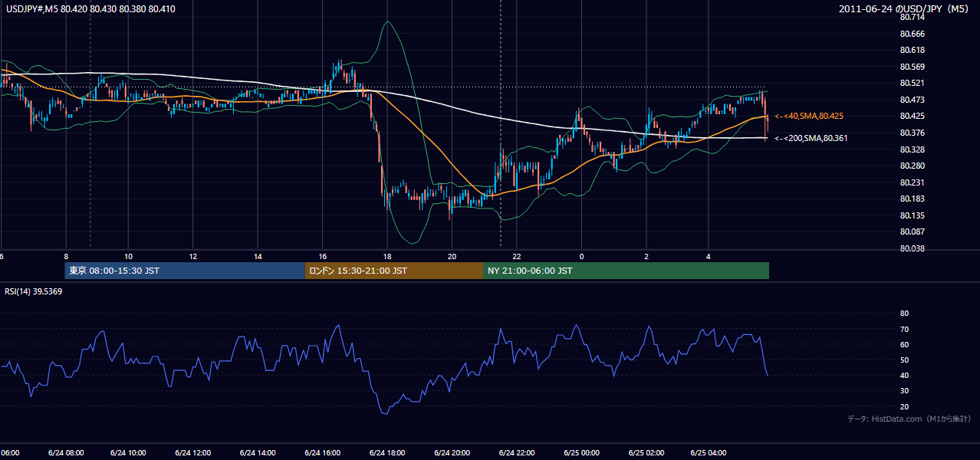The image size is (980, 460).
Task: Click hour label 14 below the price chart
Action: 258,256
